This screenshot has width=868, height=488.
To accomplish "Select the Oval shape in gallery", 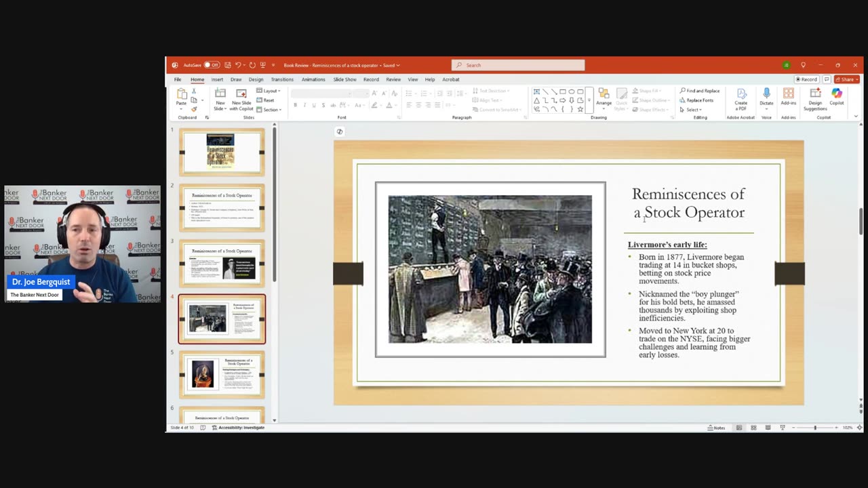I will 572,91.
